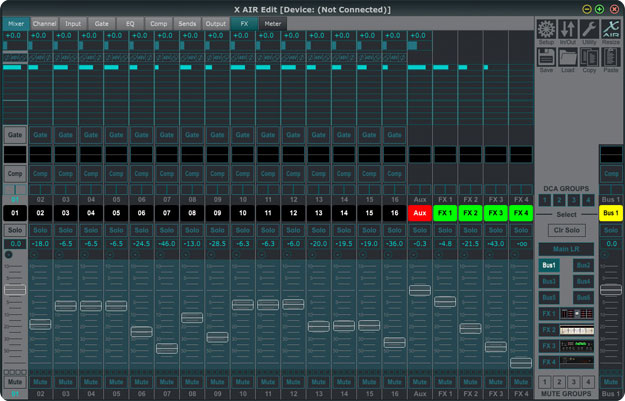Click the FX 4 fader handle
This screenshot has height=401, width=625.
(521, 363)
